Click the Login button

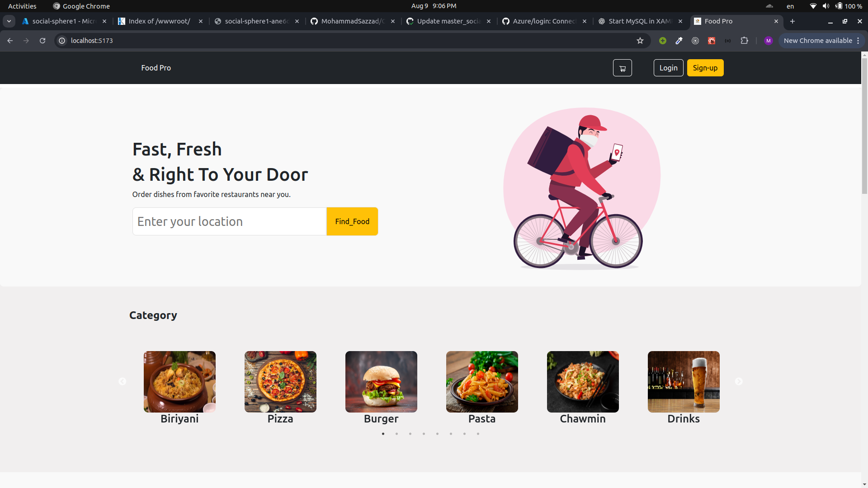pos(668,68)
